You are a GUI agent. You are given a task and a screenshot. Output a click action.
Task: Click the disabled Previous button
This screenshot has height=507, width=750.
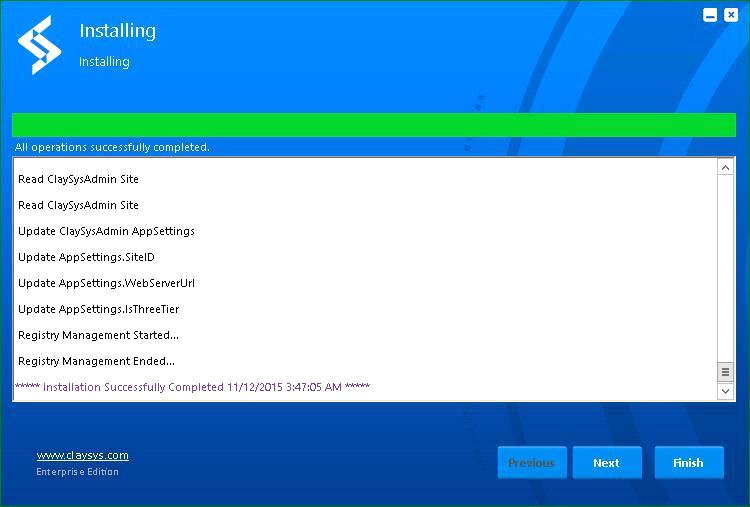click(531, 463)
